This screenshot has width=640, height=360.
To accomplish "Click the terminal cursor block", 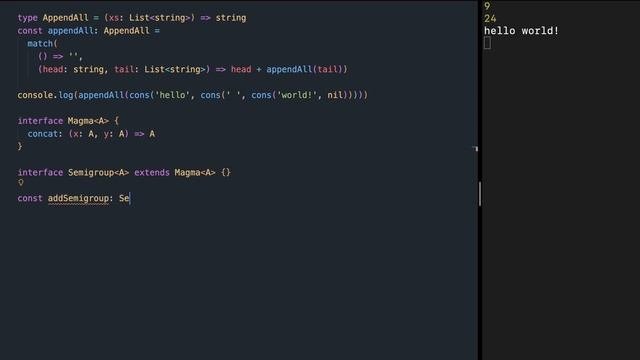I will coord(487,43).
